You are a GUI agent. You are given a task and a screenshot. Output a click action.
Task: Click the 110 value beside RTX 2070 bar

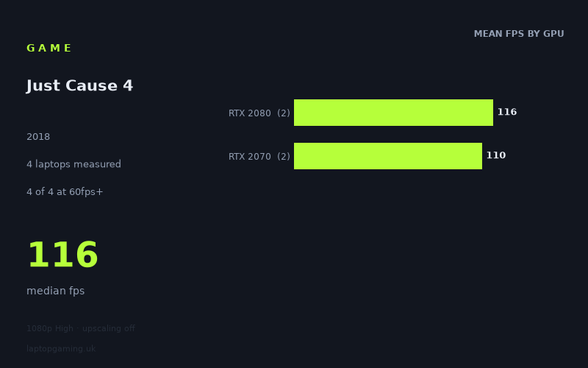pyautogui.click(x=496, y=155)
